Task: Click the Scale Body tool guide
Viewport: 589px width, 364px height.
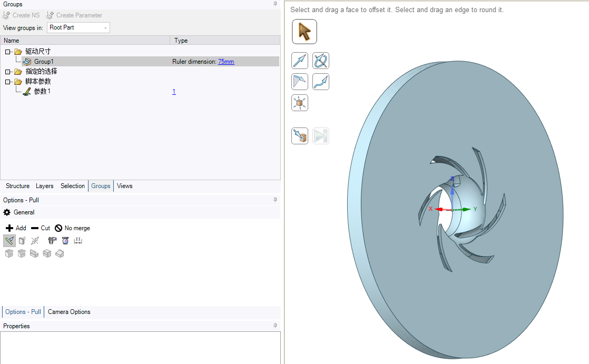Action: click(300, 103)
